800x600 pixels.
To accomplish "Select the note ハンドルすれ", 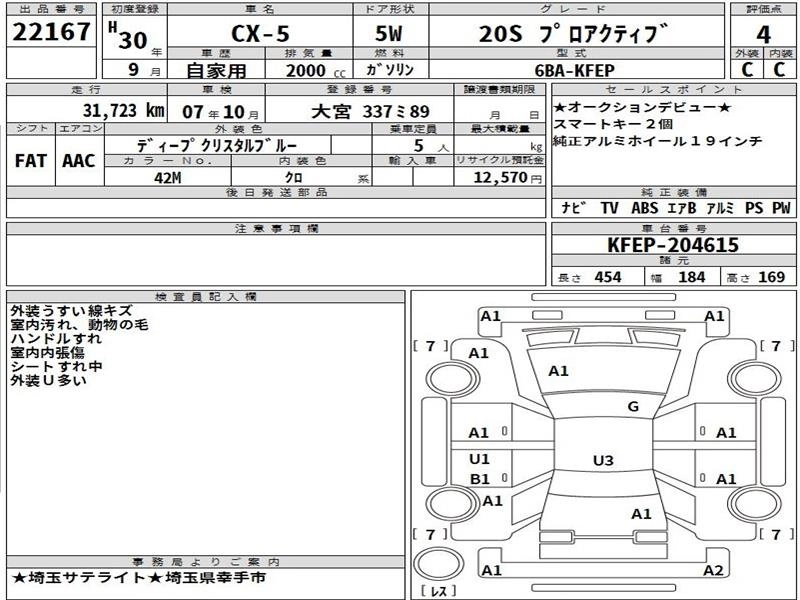I will pyautogui.click(x=56, y=338).
